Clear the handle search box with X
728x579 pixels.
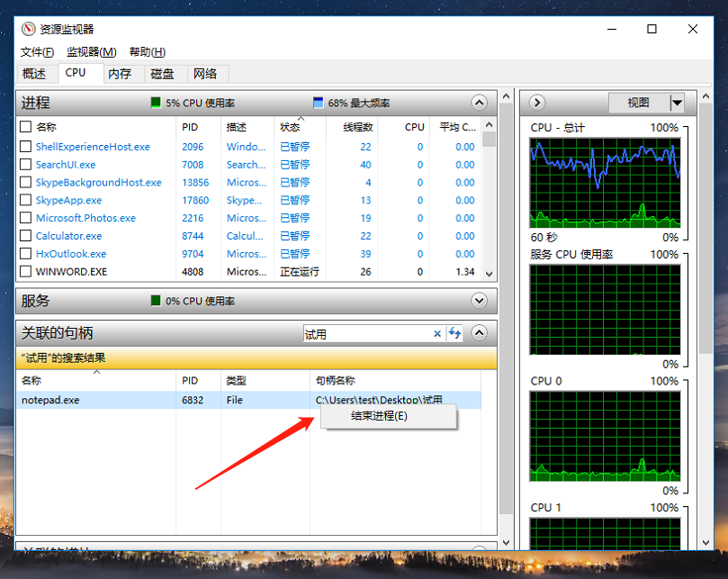[x=437, y=334]
